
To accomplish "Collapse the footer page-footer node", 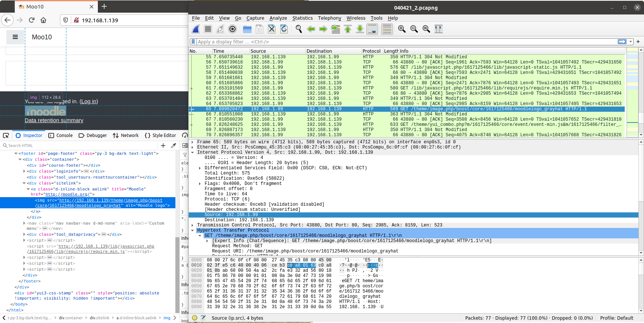I will [x=16, y=153].
